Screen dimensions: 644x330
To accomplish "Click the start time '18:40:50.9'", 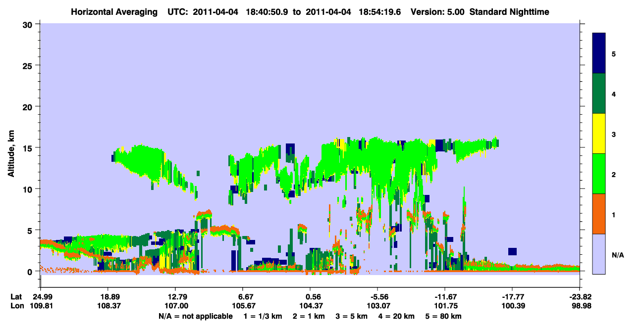I will click(x=268, y=11).
